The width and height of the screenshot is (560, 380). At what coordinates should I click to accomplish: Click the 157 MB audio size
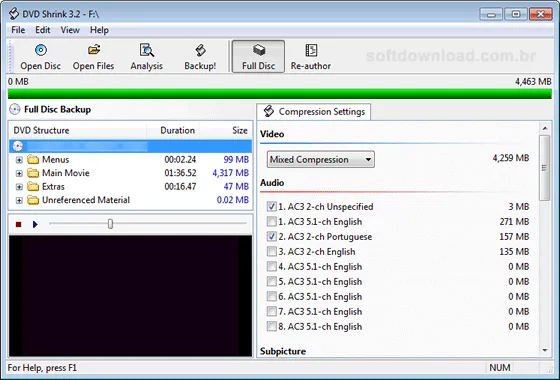pyautogui.click(x=514, y=236)
